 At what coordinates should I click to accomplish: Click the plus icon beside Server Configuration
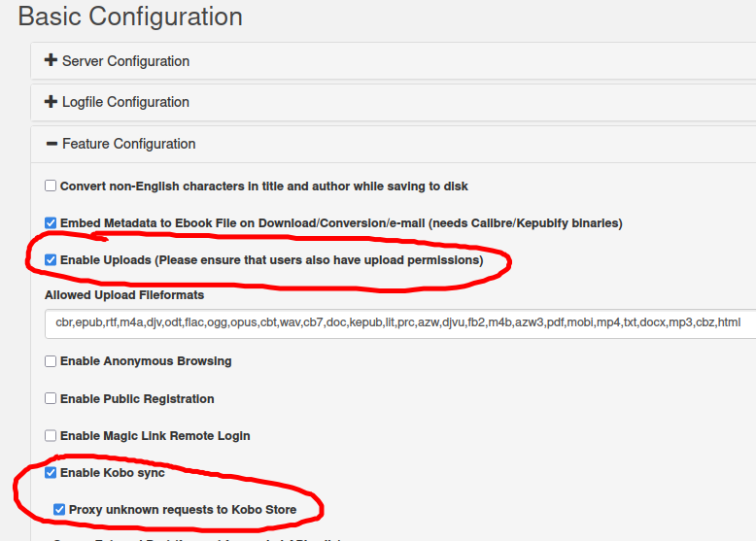click(51, 60)
